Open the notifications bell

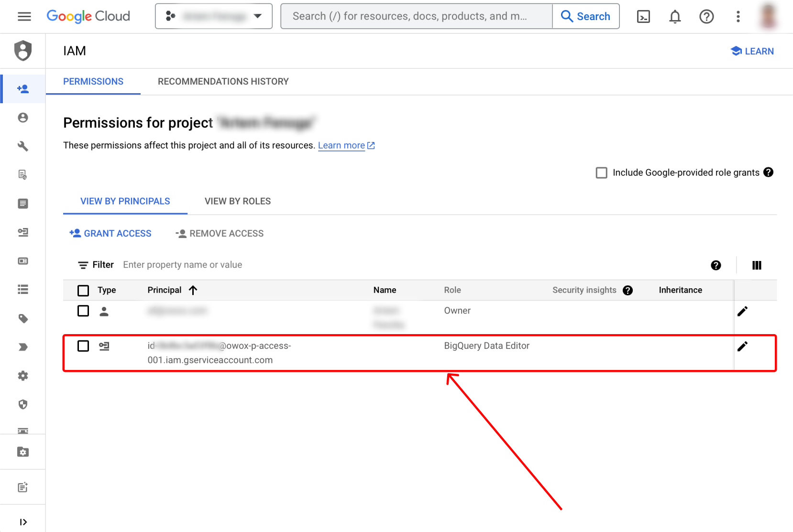click(675, 17)
